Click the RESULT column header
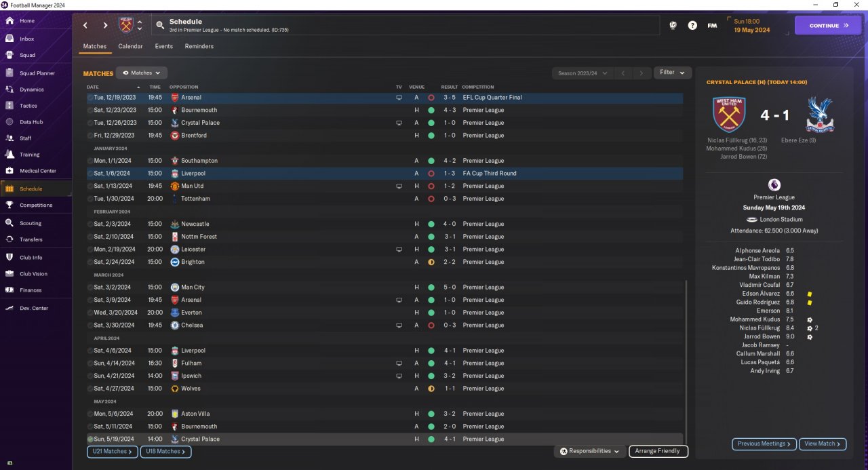The height and width of the screenshot is (470, 868). [450, 87]
